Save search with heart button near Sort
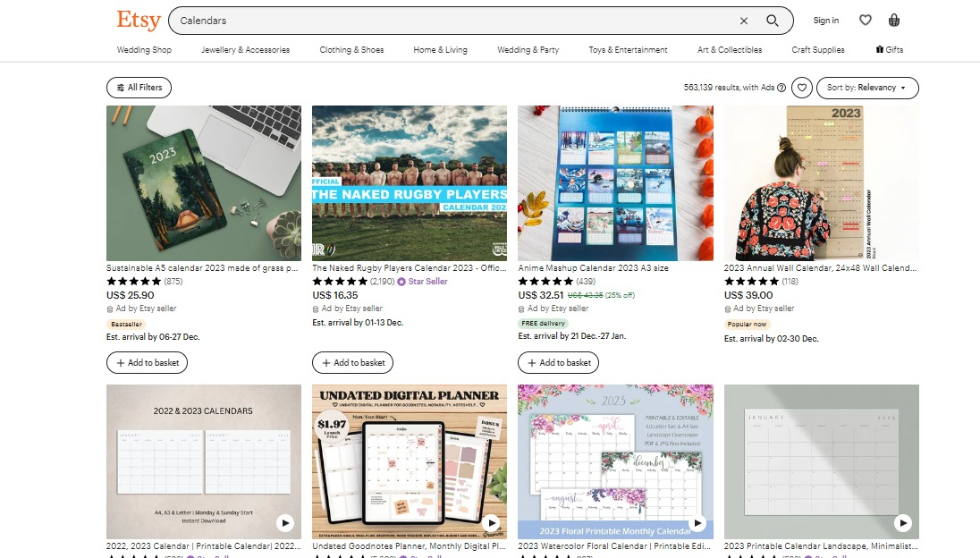Viewport: 980px width, 558px height. pyautogui.click(x=802, y=88)
